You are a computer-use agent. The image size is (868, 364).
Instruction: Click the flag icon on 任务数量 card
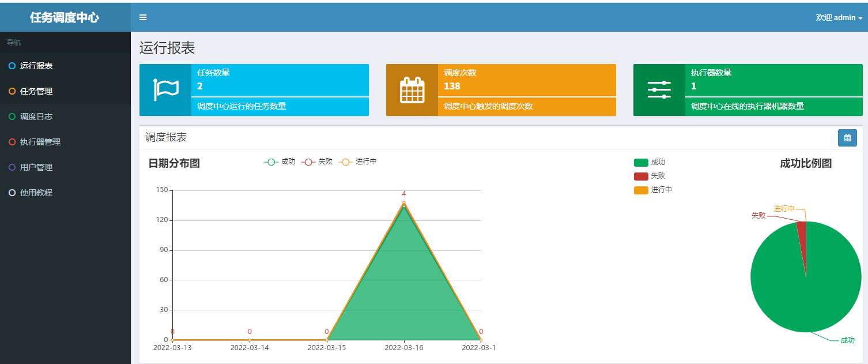(x=165, y=90)
